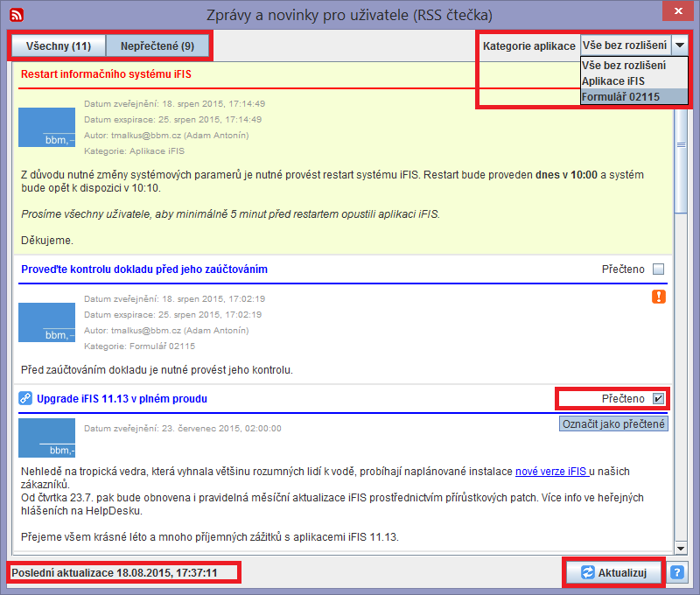Viewport: 700px width, 595px height.
Task: Uncheck Přečteno for Upgrade iFIS 11.13 message
Action: tap(658, 399)
